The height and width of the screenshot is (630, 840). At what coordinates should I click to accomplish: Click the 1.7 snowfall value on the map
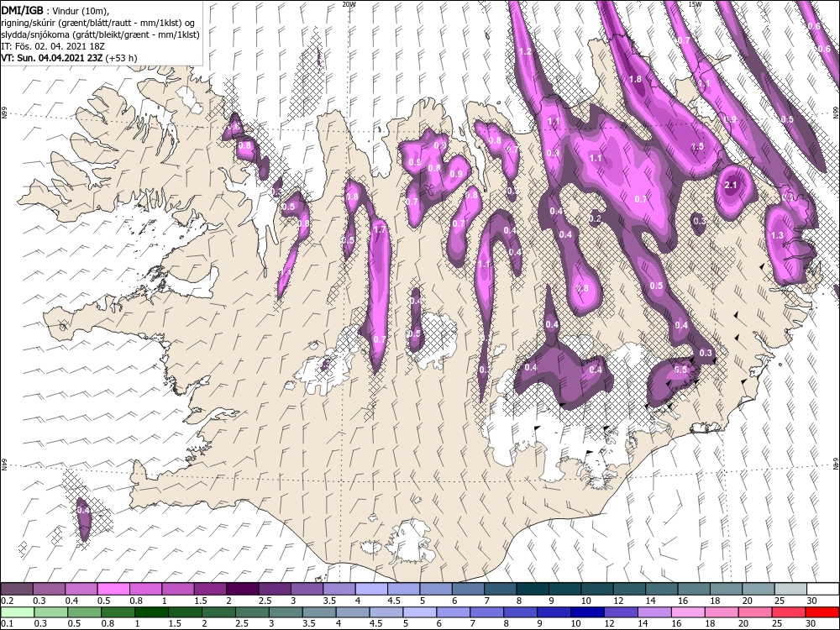(380, 230)
